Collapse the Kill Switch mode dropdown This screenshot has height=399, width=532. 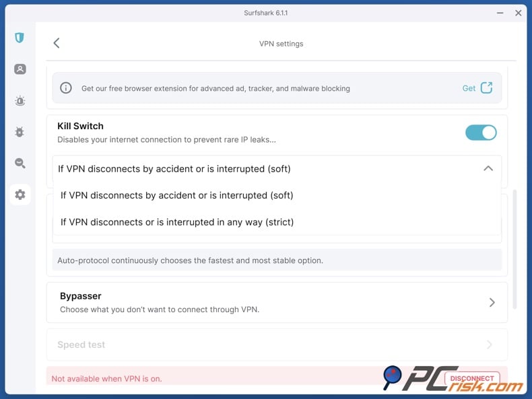point(488,168)
